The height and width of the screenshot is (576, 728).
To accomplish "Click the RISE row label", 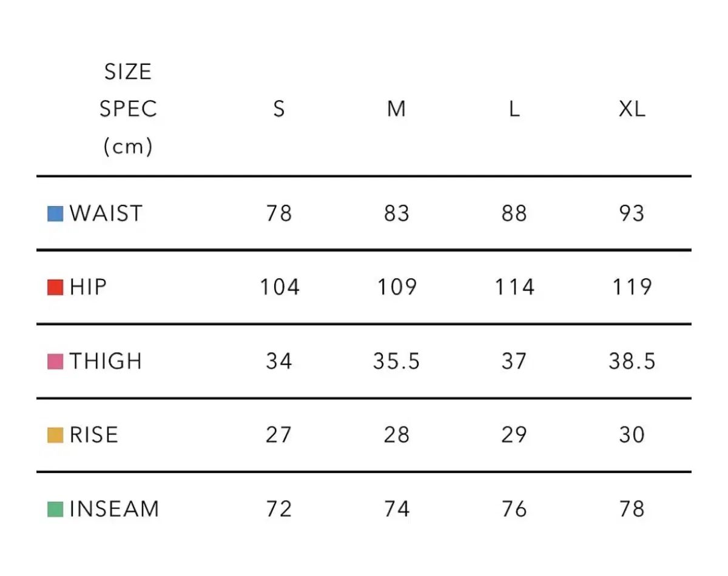I will pyautogui.click(x=94, y=435).
